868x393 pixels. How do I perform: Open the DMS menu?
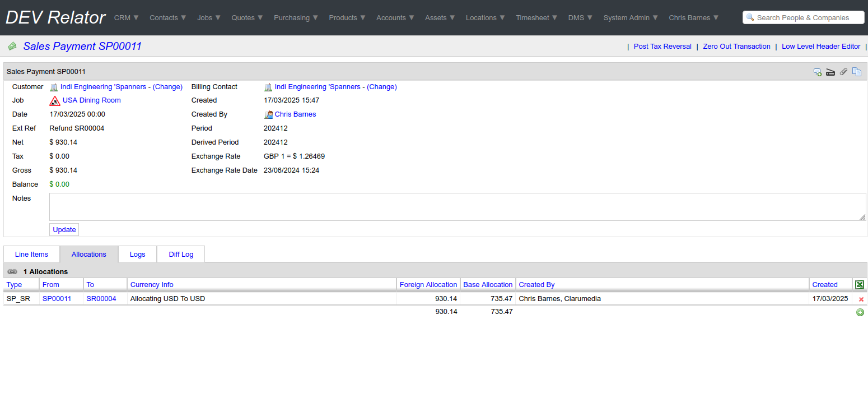pos(581,17)
